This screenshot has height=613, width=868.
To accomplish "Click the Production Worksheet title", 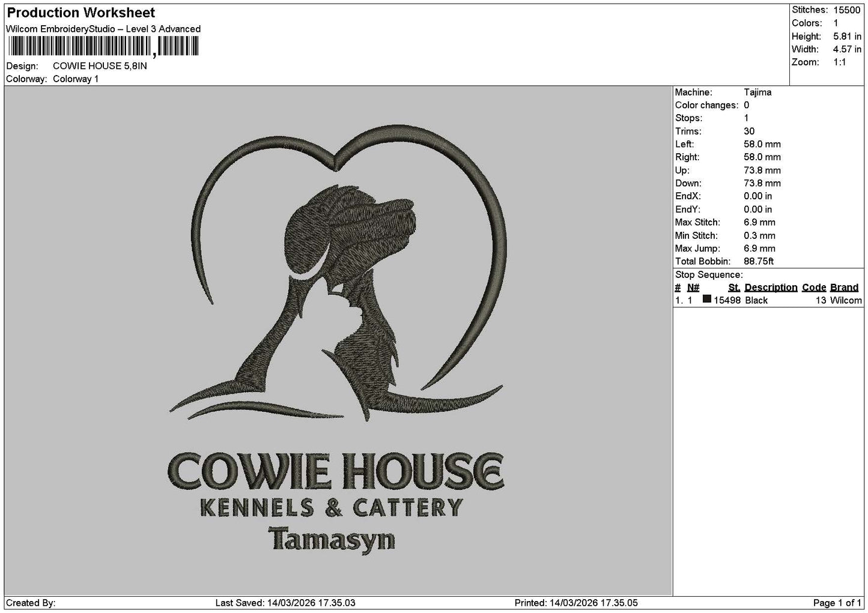I will click(80, 13).
